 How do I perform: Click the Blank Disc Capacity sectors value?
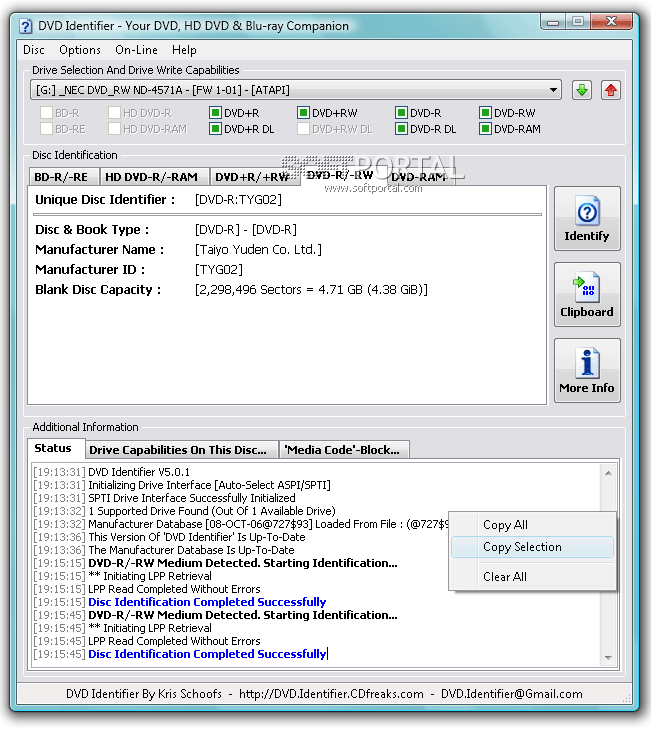(x=311, y=290)
